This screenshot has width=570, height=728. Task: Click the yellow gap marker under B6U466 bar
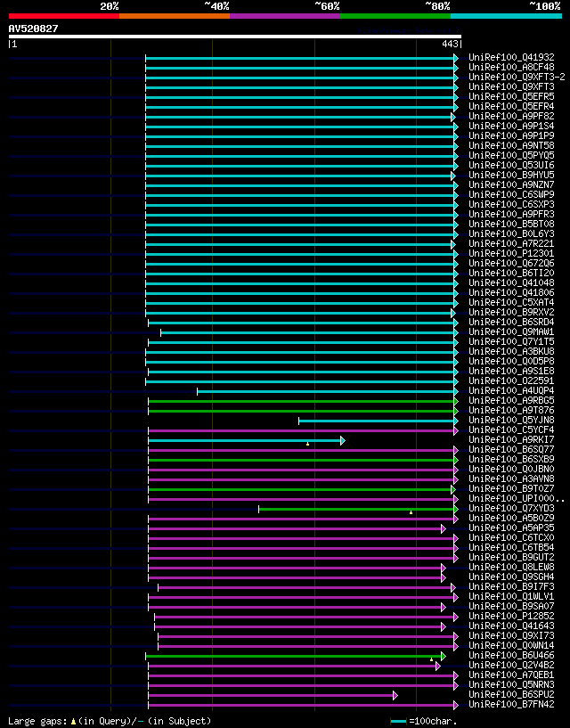431,659
